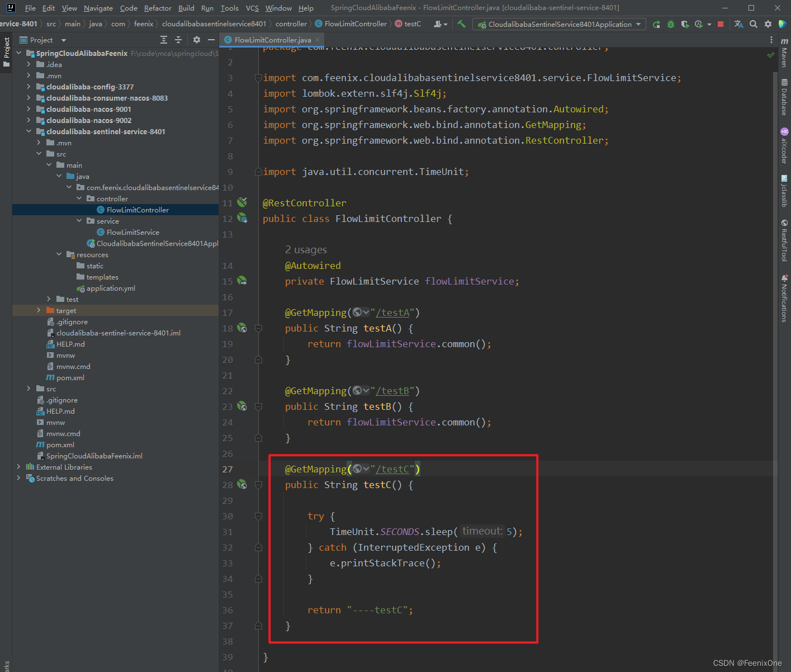Click Run with Coverage icon

[x=685, y=24]
